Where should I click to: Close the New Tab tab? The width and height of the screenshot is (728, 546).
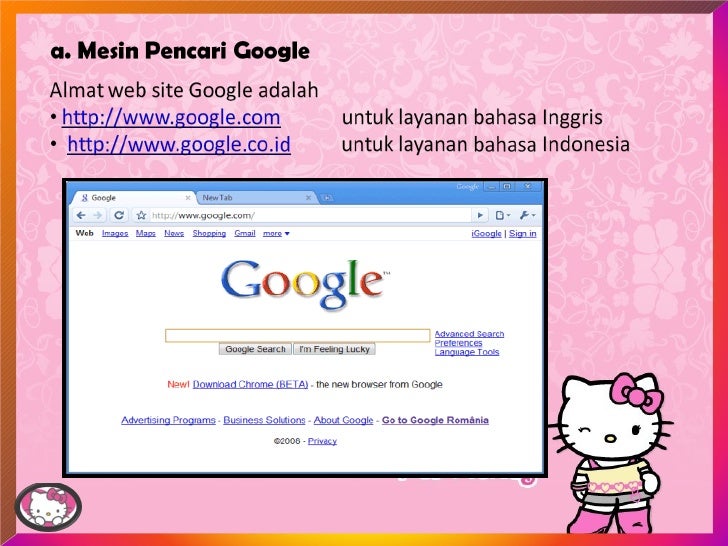tap(308, 198)
